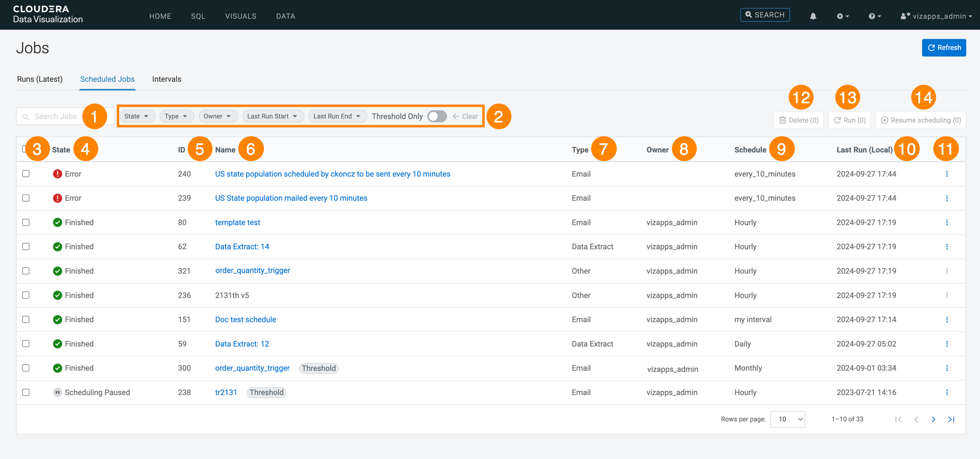Image resolution: width=980 pixels, height=459 pixels.
Task: Open the tr2131 job link
Action: coord(226,392)
